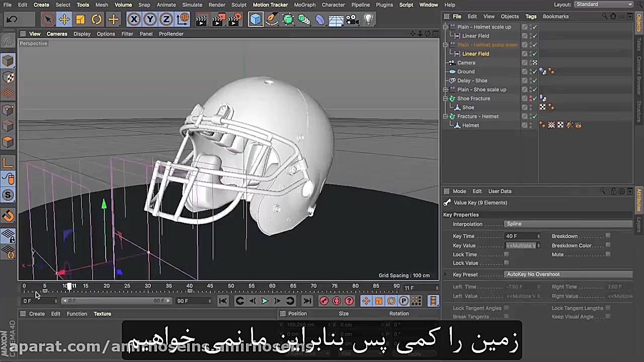Enable the Position keying icon near playback controls
644x362 pixels.
click(x=366, y=301)
